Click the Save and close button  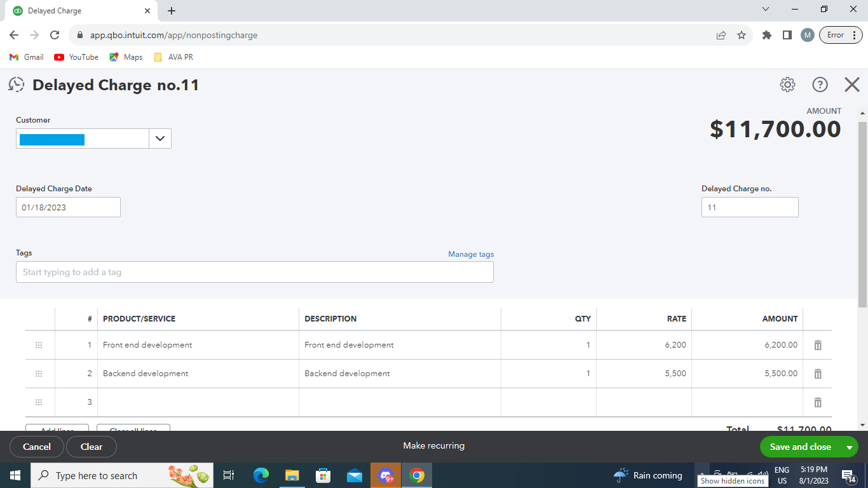tap(800, 447)
